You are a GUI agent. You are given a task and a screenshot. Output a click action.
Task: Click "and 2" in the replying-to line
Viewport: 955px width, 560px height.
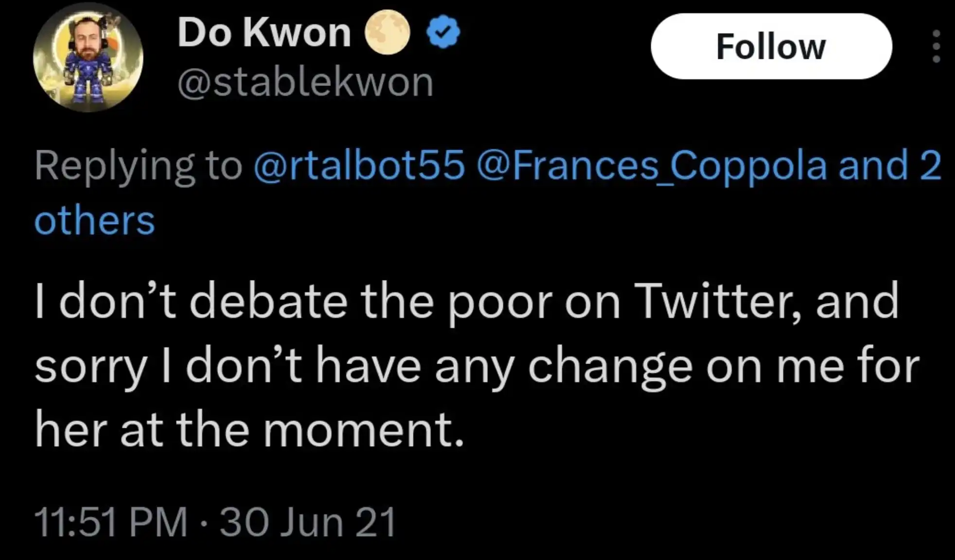(x=890, y=166)
